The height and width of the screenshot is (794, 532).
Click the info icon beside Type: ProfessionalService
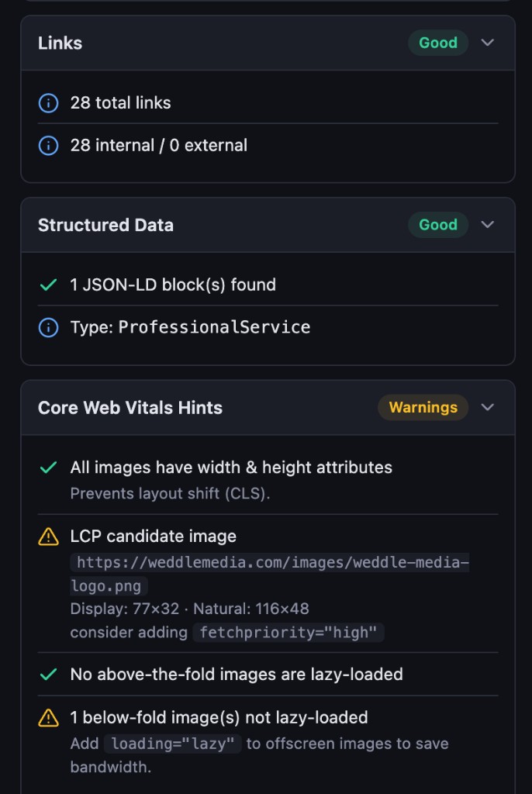pos(47,327)
